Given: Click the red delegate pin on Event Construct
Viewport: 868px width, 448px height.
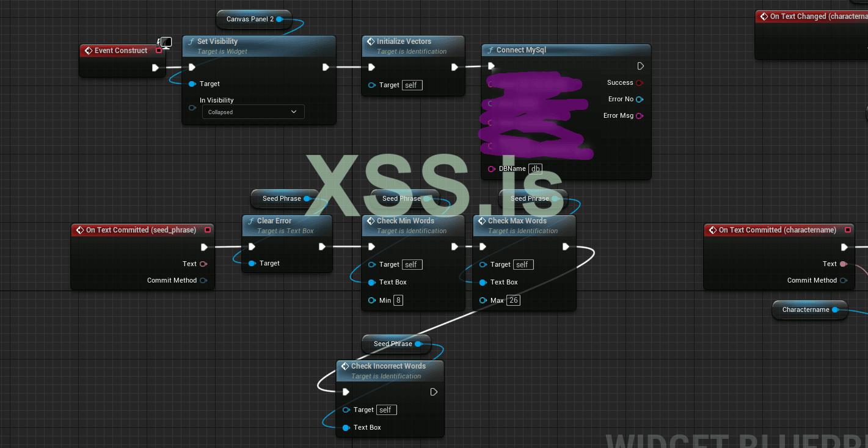Looking at the screenshot, I should pos(159,51).
